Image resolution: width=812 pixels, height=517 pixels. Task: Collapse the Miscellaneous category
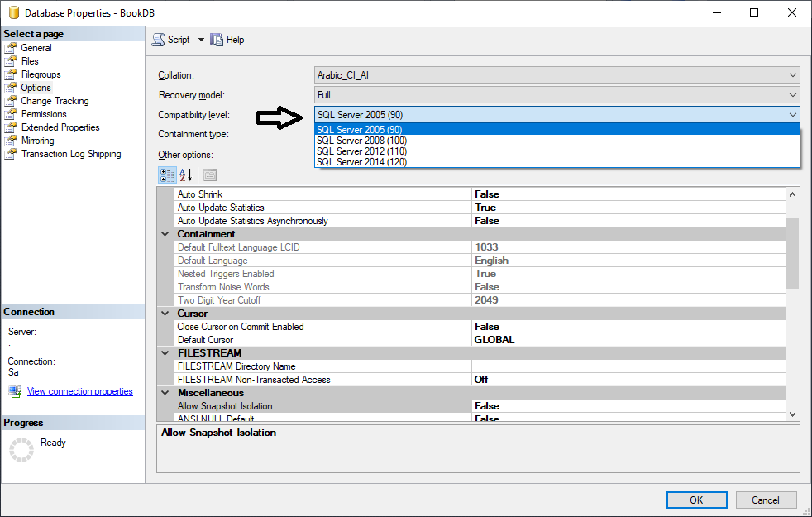[165, 393]
